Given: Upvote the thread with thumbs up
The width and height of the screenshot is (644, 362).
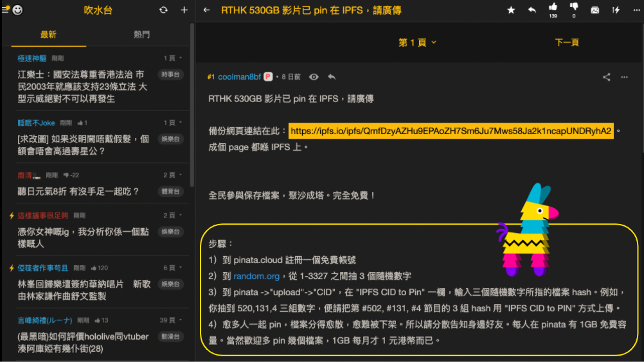Looking at the screenshot, I should point(553,7).
